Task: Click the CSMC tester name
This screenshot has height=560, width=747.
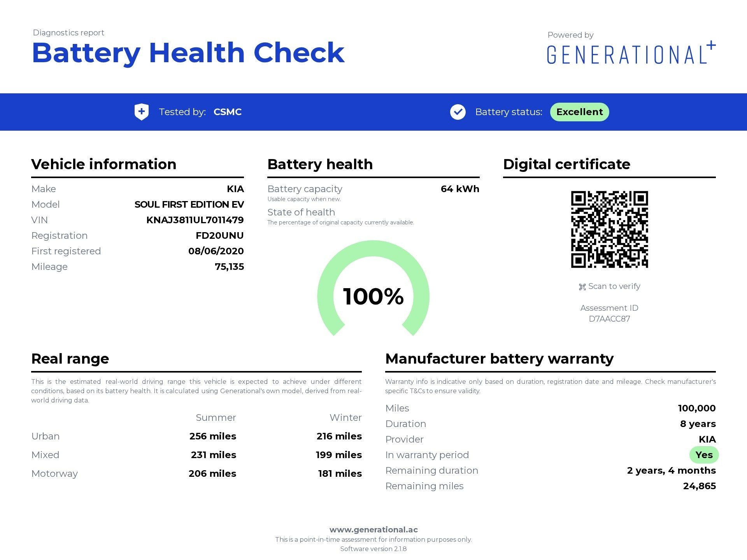Action: [x=228, y=112]
